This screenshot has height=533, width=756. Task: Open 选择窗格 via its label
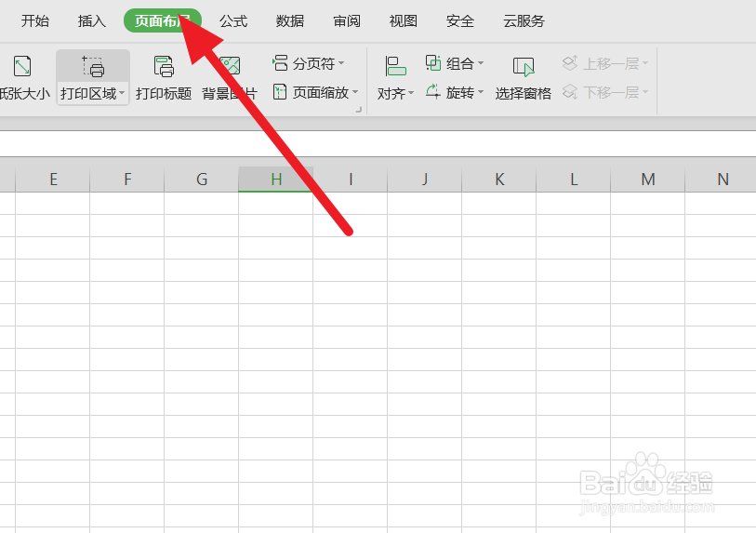524,93
